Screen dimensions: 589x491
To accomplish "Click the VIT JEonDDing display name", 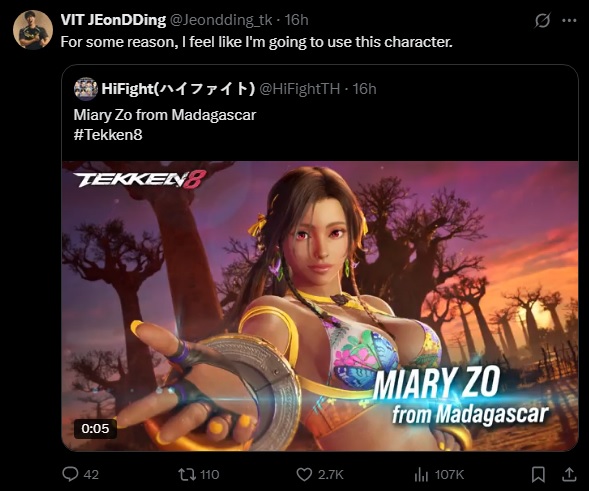I will [113, 20].
